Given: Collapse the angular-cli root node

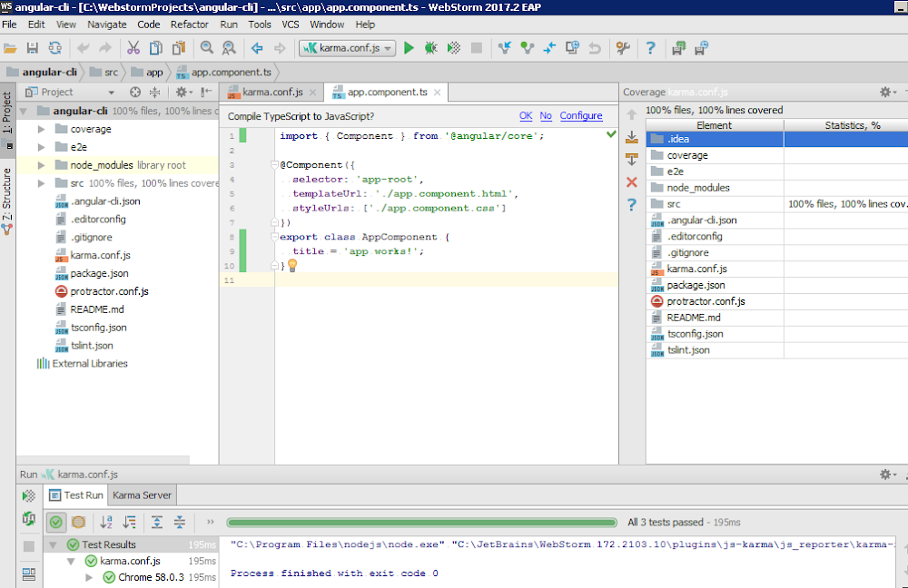Looking at the screenshot, I should (24, 111).
